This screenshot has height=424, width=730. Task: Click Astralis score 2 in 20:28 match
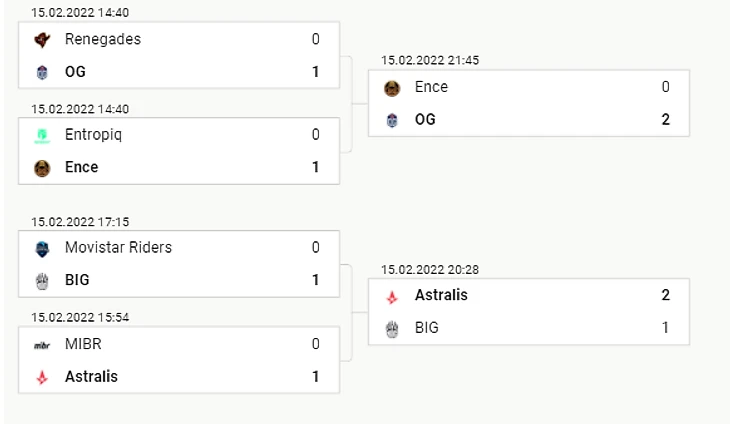pos(665,296)
